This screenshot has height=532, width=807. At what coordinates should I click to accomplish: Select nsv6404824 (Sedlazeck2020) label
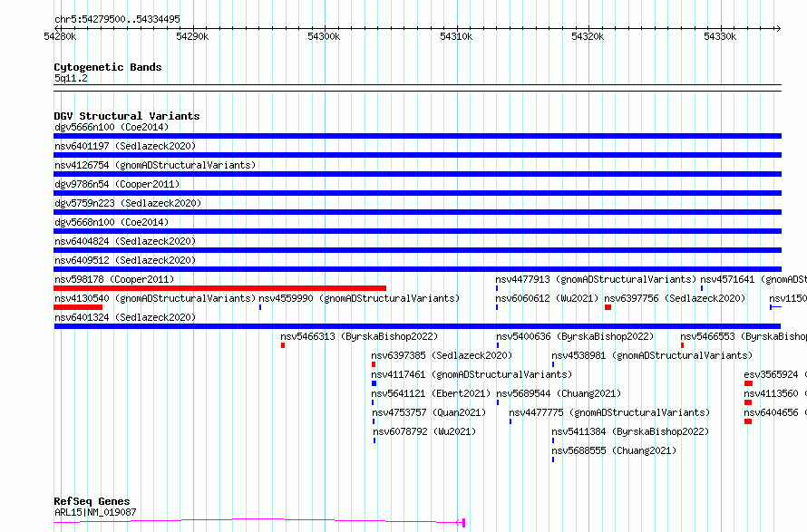pyautogui.click(x=125, y=241)
